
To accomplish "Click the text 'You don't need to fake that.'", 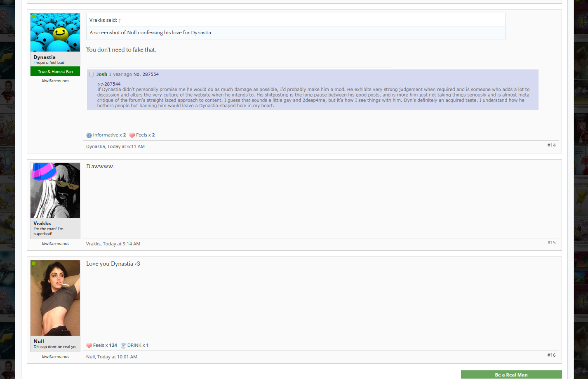I will point(121,49).
